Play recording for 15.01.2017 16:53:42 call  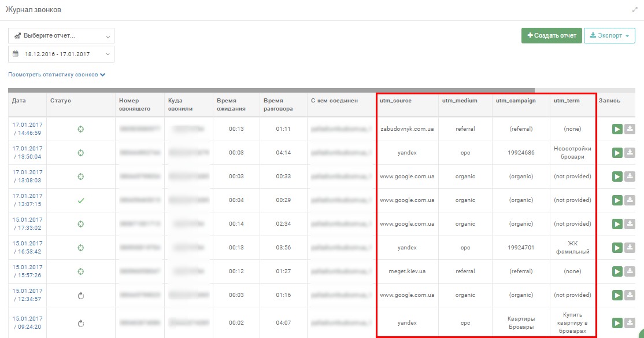click(617, 248)
